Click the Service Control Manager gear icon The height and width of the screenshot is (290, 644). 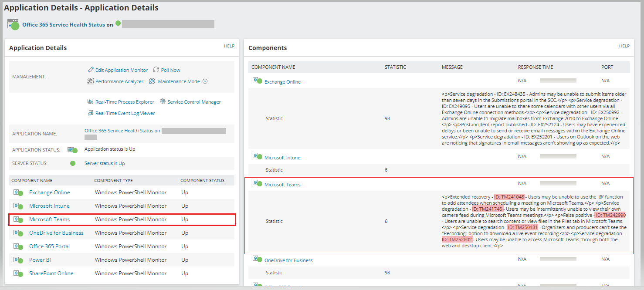163,101
